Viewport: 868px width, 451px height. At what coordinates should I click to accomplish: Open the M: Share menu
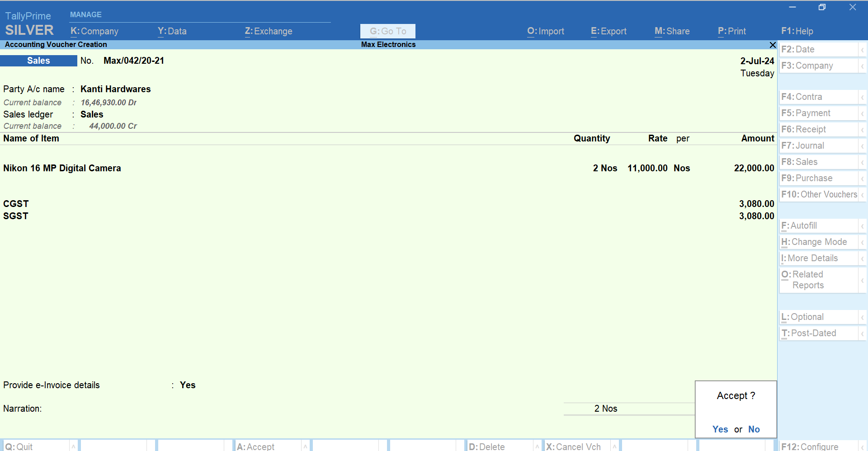pos(672,31)
